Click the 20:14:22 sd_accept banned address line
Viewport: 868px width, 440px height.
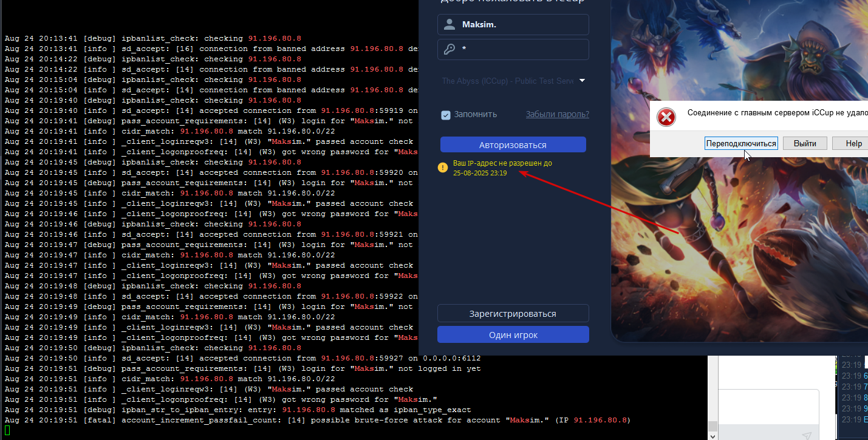point(211,69)
